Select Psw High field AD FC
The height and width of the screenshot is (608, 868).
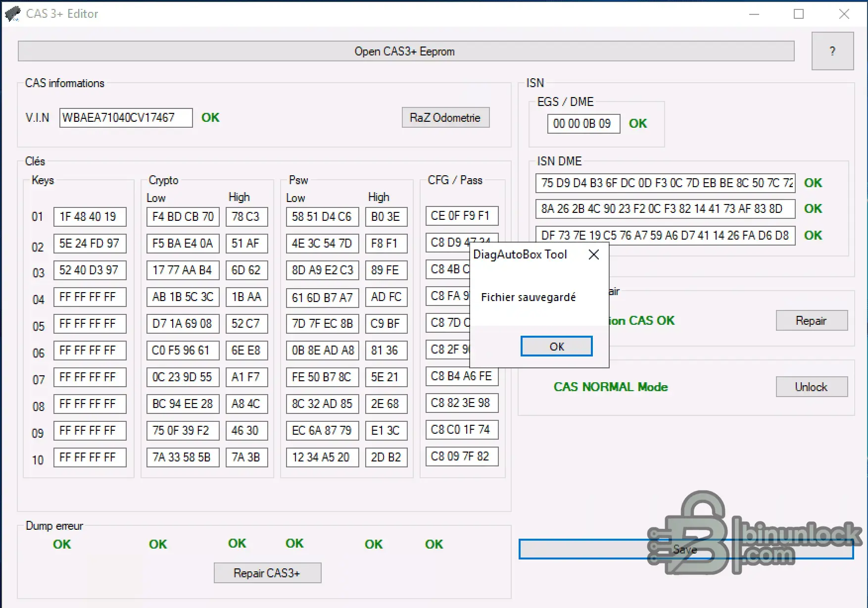pyautogui.click(x=386, y=297)
